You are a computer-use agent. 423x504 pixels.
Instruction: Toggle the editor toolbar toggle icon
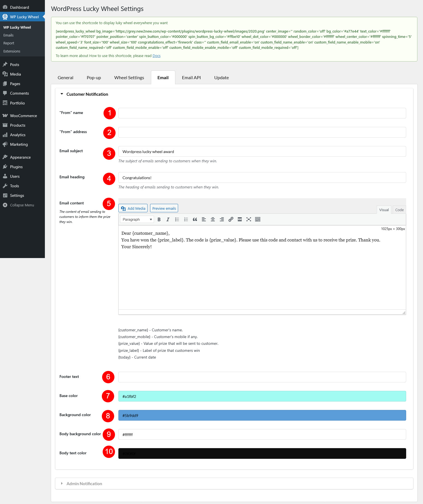[258, 220]
